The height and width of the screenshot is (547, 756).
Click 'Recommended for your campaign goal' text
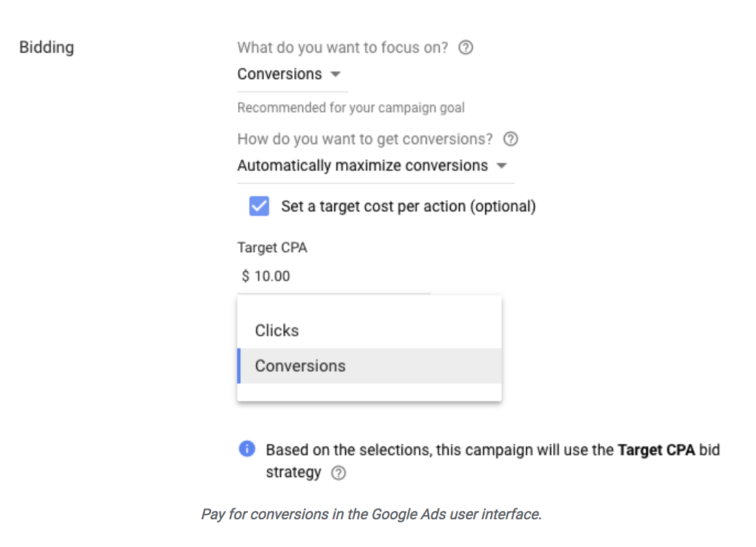click(351, 108)
